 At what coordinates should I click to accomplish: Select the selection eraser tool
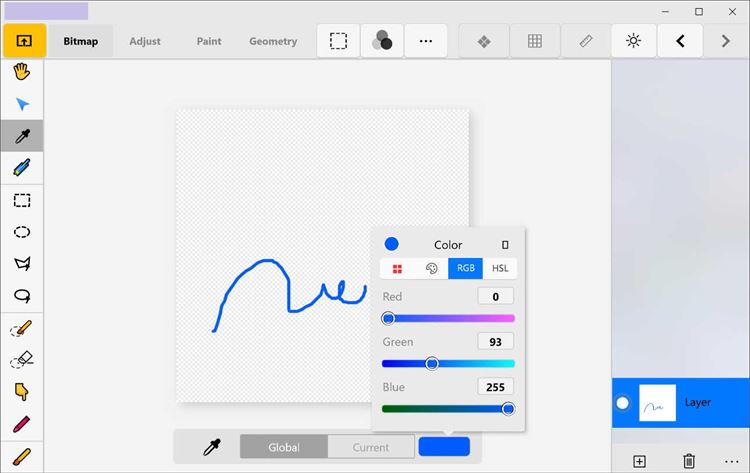(22, 360)
